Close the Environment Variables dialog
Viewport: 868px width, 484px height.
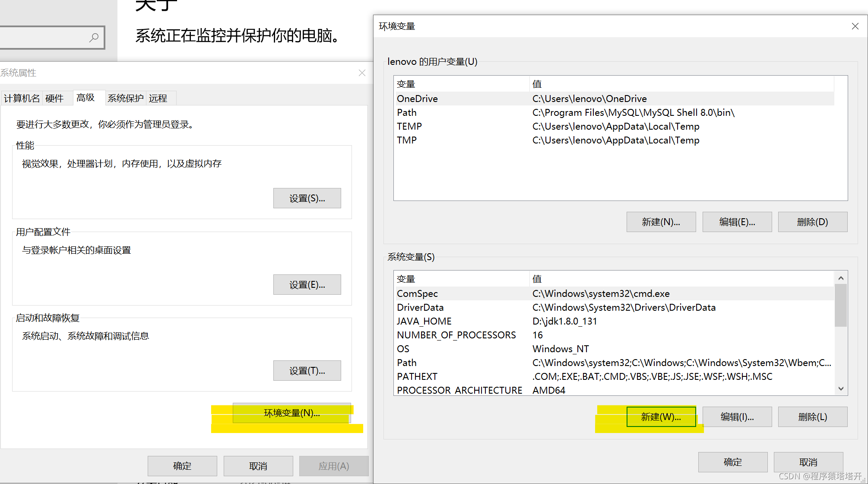pos(855,26)
